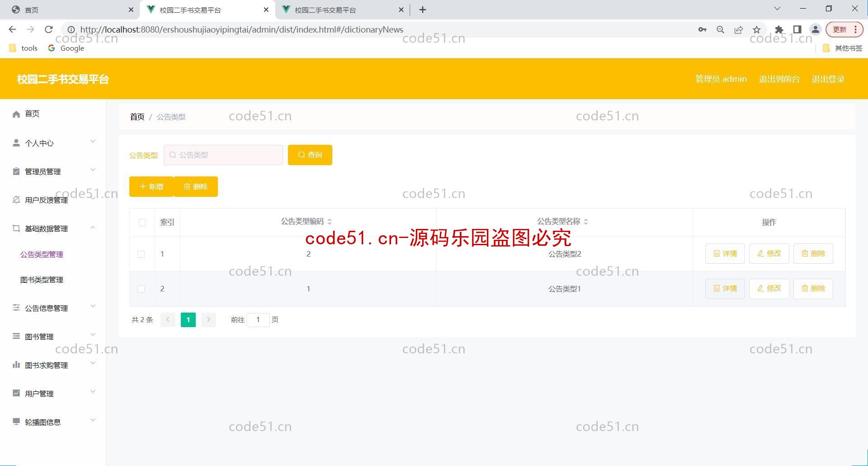Click the batch 删除 button above table
This screenshot has height=466, width=868.
[x=196, y=186]
